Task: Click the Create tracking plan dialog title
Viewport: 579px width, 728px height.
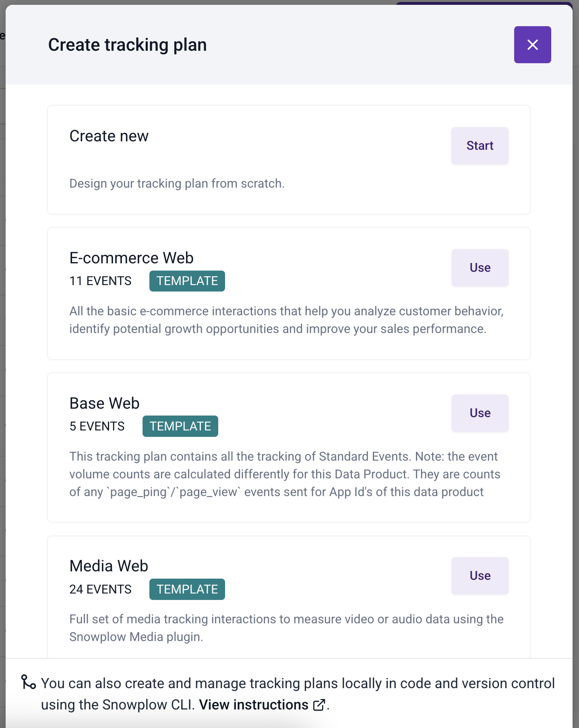Action: 127,45
